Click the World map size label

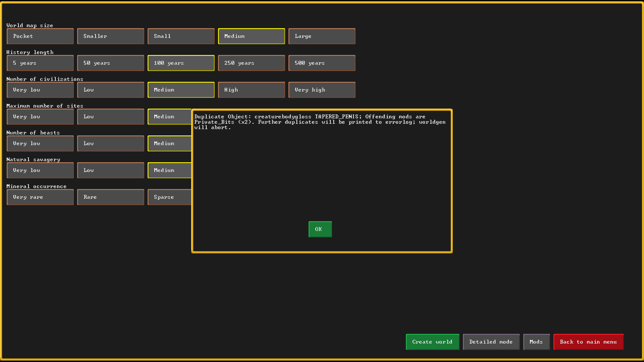(30, 25)
